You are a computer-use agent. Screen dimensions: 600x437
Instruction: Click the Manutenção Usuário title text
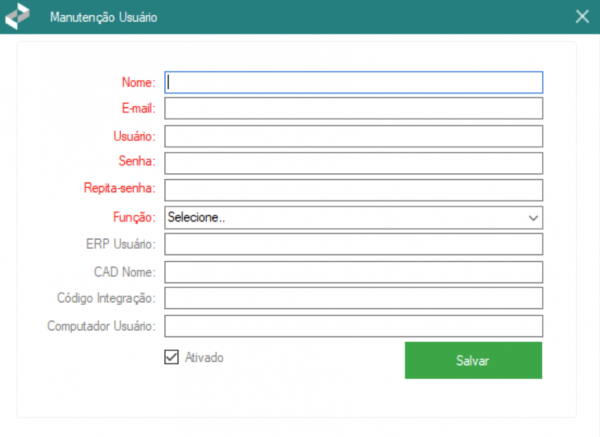[x=103, y=17]
